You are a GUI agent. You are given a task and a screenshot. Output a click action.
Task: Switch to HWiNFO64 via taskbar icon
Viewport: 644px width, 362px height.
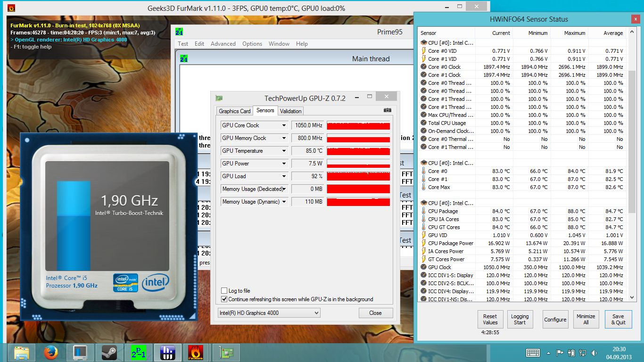pyautogui.click(x=168, y=353)
